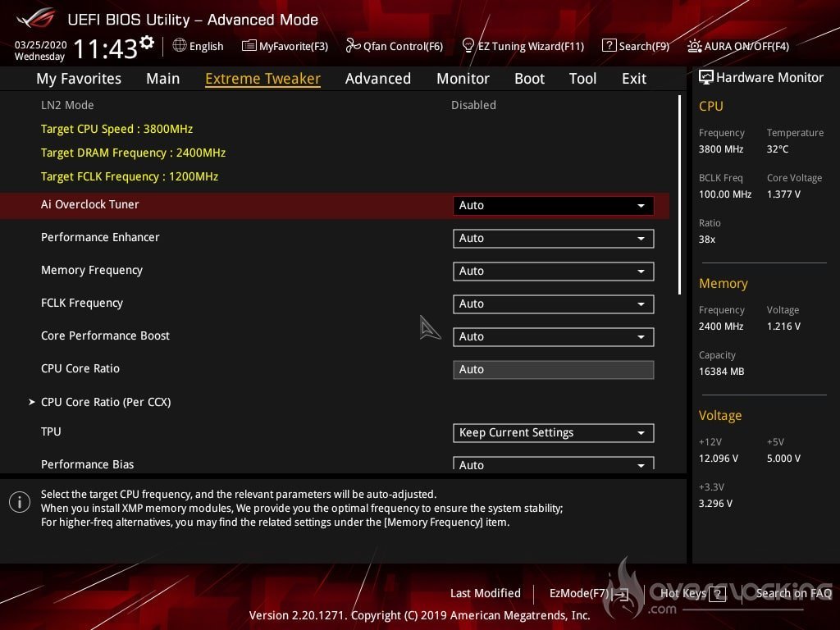Image resolution: width=840 pixels, height=630 pixels.
Task: Open Hot Keys help
Action: click(x=683, y=593)
